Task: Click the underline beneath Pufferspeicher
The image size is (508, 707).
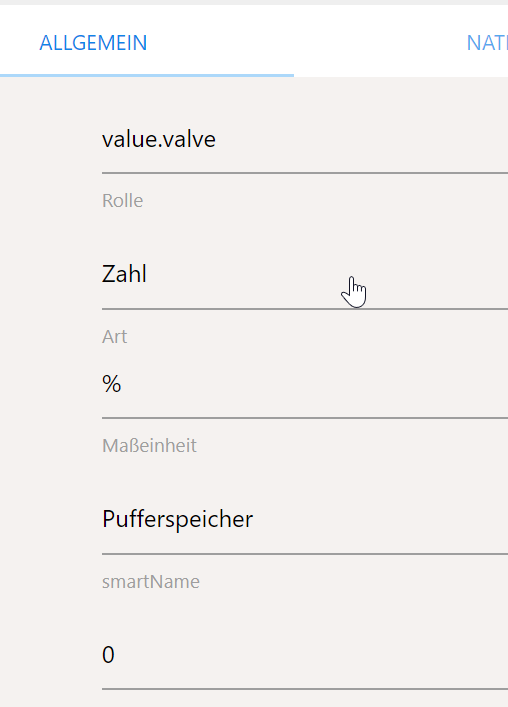Action: (305, 554)
